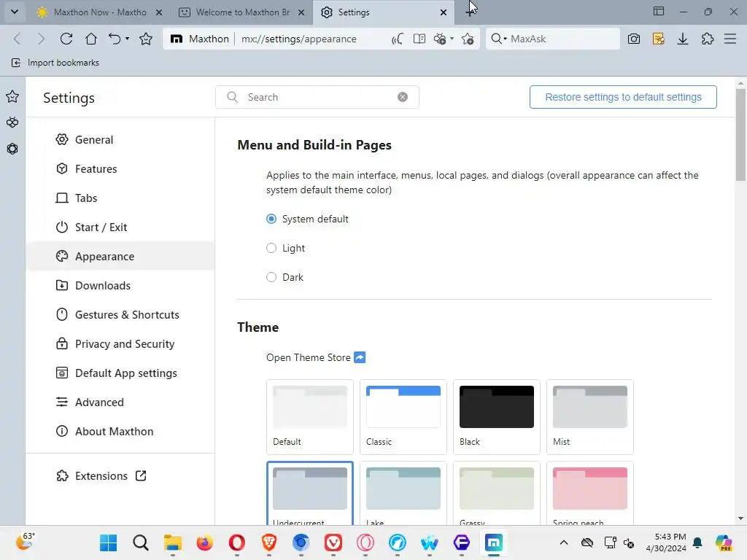Open a new tab with plus button
The image size is (747, 560).
(470, 12)
